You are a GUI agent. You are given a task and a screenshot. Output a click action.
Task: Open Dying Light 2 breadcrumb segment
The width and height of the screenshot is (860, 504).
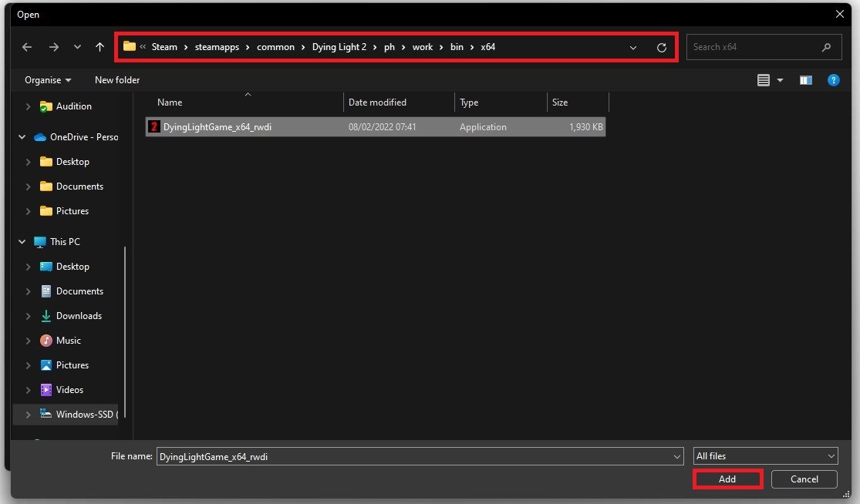[x=339, y=47]
